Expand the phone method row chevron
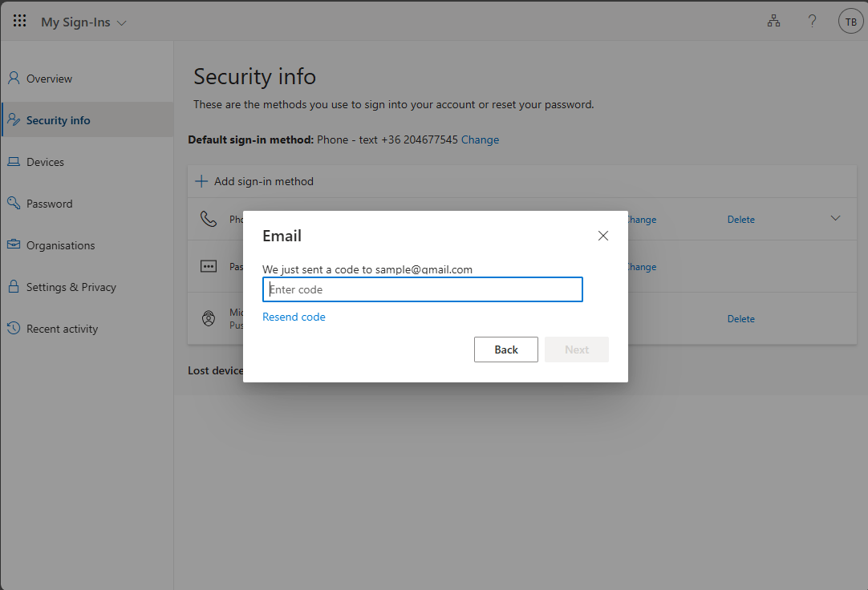 (835, 218)
